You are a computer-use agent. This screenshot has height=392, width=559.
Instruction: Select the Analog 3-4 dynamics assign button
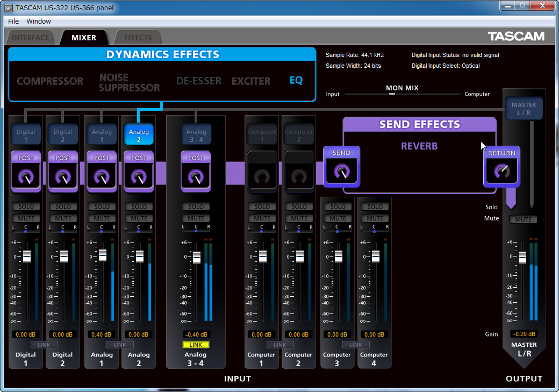tap(196, 134)
